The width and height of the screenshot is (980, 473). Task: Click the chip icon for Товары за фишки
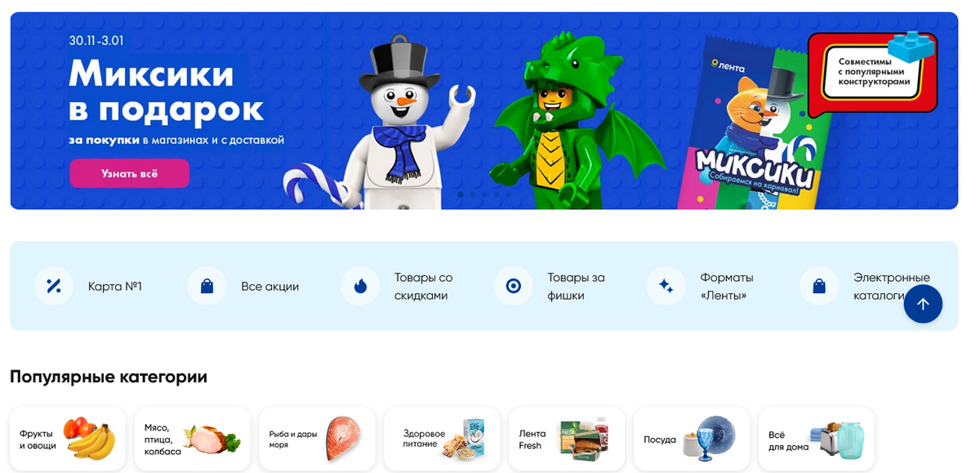point(514,286)
